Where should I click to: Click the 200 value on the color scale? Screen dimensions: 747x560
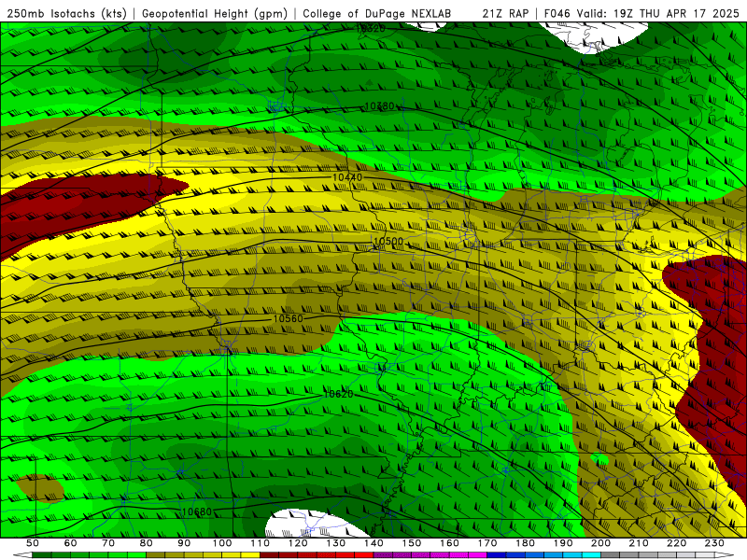coord(600,543)
